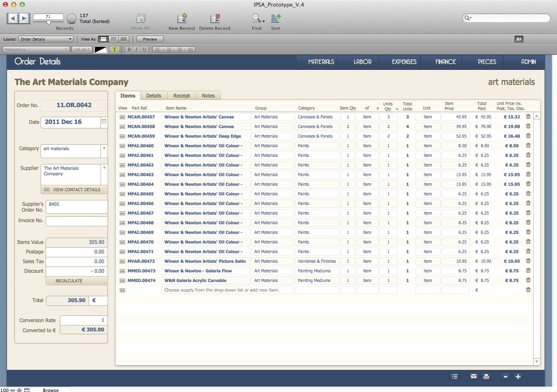The width and height of the screenshot is (557, 392).
Task: Click the toolbar search field
Action: coord(506,18)
